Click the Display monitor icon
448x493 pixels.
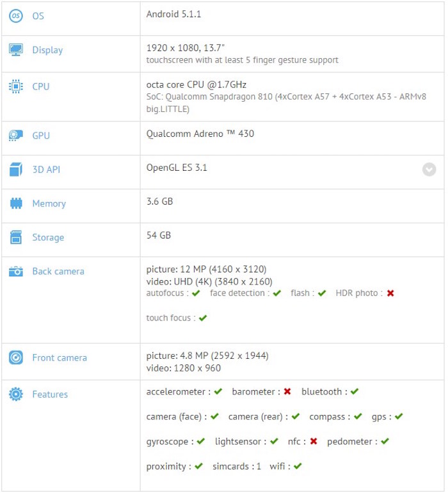pyautogui.click(x=16, y=50)
